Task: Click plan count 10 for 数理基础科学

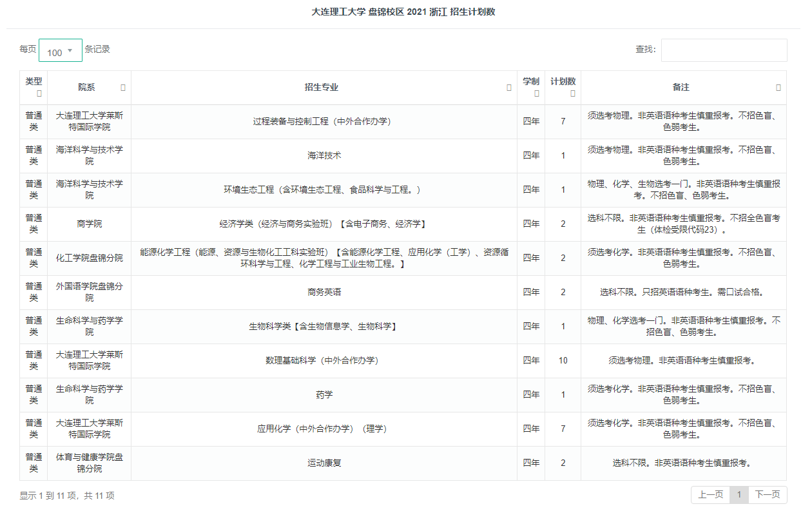Action: pos(563,360)
